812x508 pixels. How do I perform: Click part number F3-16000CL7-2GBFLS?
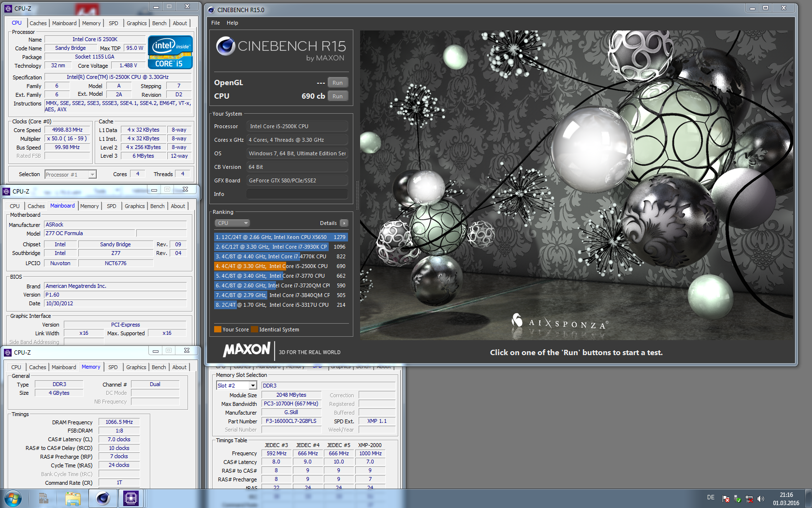[x=291, y=421]
